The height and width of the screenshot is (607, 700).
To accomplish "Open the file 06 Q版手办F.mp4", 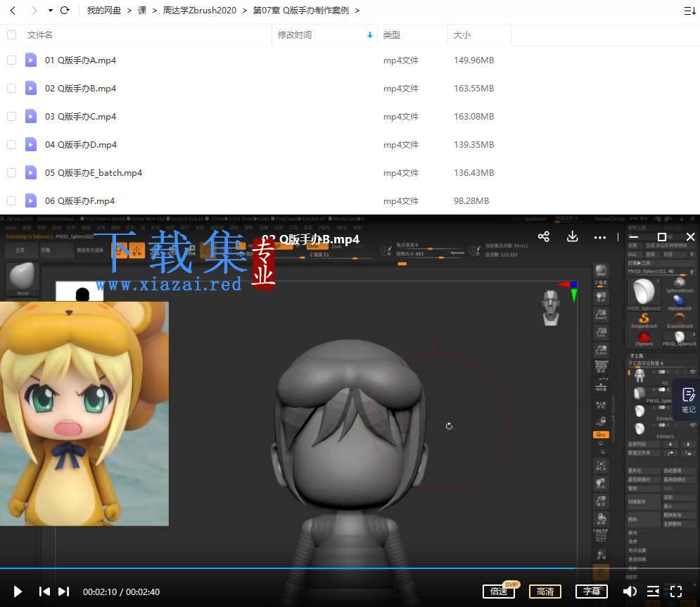I will tap(80, 201).
